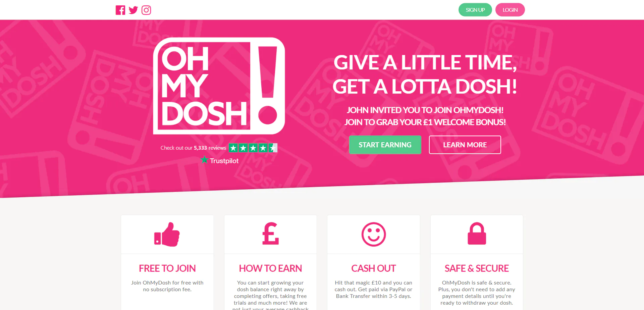Select the FREE TO JOIN heading
This screenshot has width=644, height=310.
(167, 268)
